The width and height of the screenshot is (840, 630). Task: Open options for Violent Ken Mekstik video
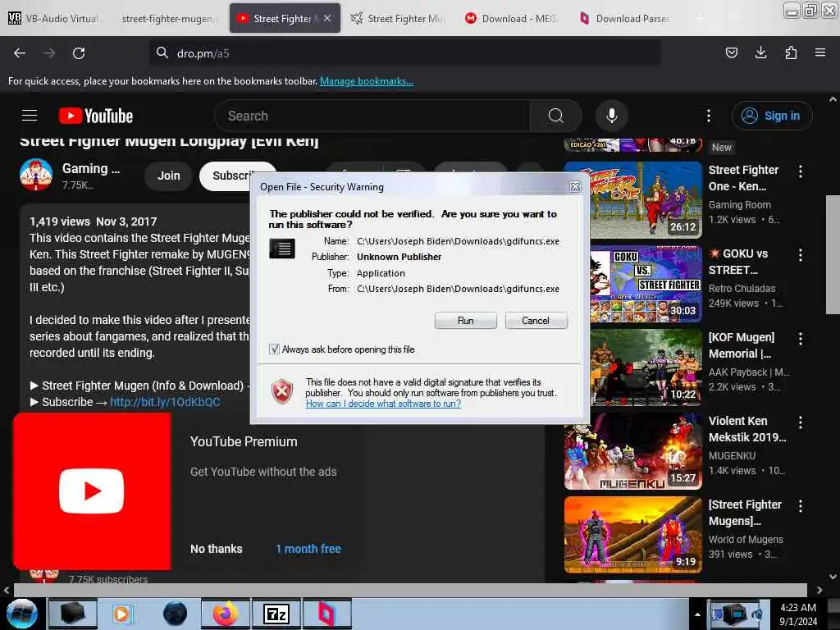[x=801, y=422]
